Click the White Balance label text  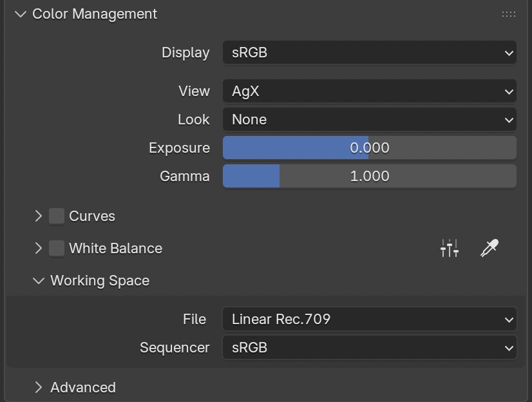tap(115, 248)
